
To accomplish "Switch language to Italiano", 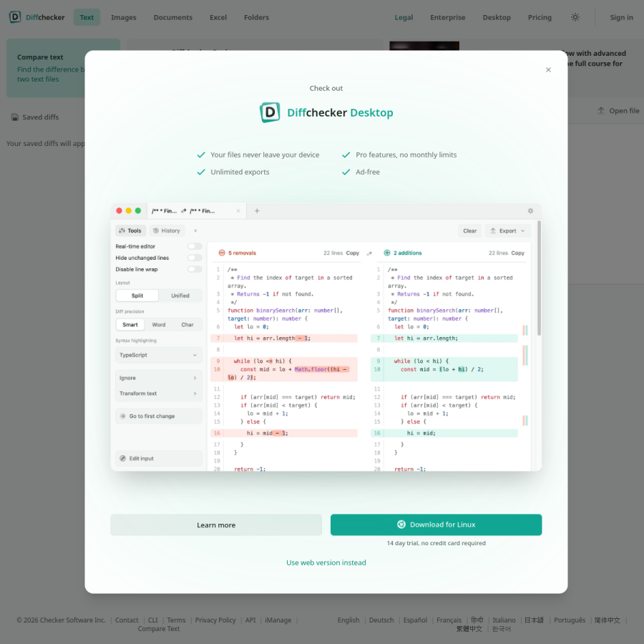I will [504, 620].
